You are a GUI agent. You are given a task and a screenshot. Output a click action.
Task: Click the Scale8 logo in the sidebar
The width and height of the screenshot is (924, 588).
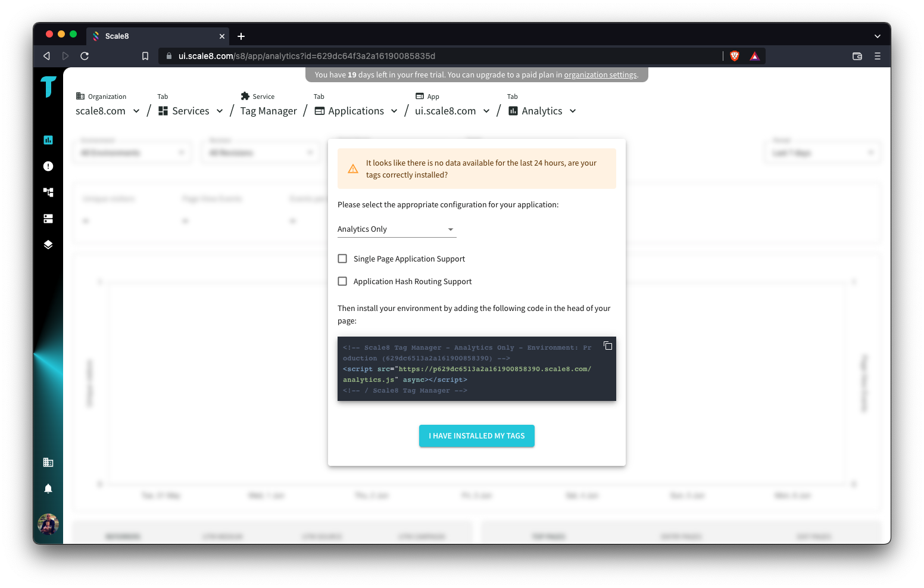(x=48, y=87)
